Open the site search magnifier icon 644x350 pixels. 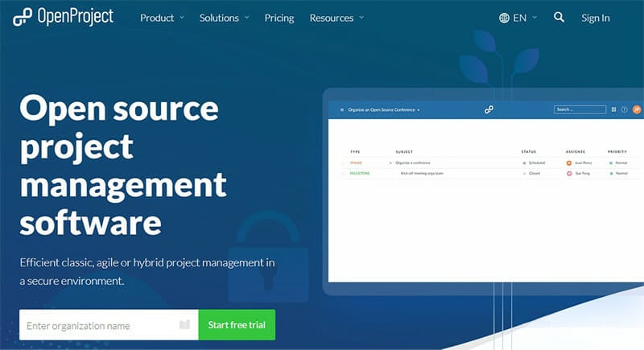pyautogui.click(x=559, y=17)
